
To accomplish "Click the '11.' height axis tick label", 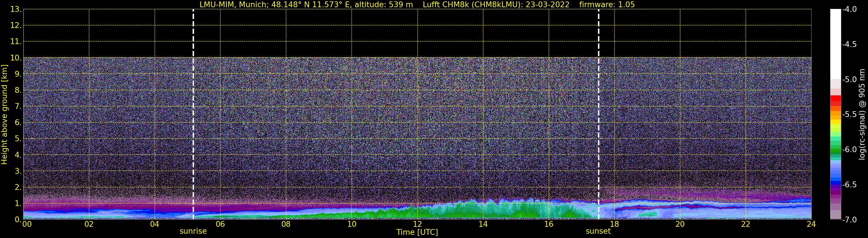I will pyautogui.click(x=16, y=42).
